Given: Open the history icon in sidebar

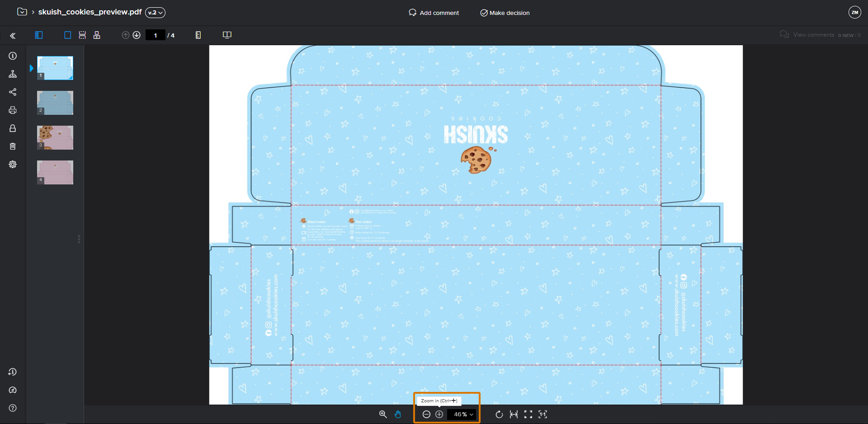Looking at the screenshot, I should point(13,372).
